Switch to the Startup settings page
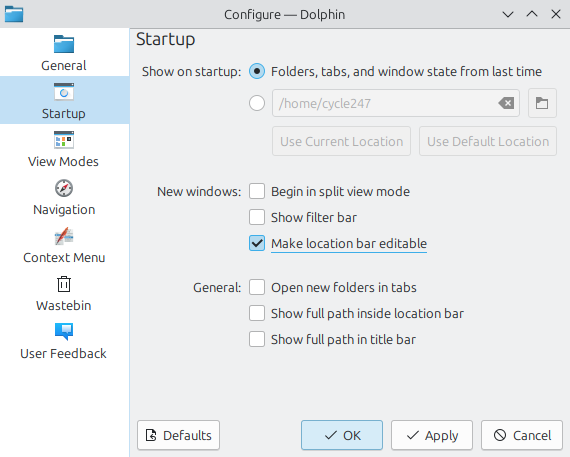The width and height of the screenshot is (570, 457). (x=64, y=100)
